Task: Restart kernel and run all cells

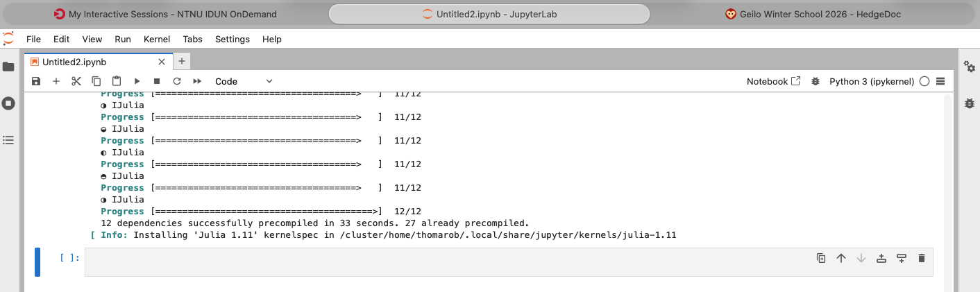Action: (x=197, y=81)
